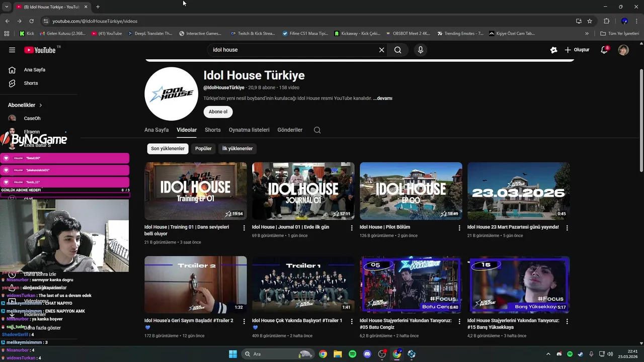This screenshot has width=644, height=362.
Task: Go to YouTube home via the logo
Action: click(40, 50)
